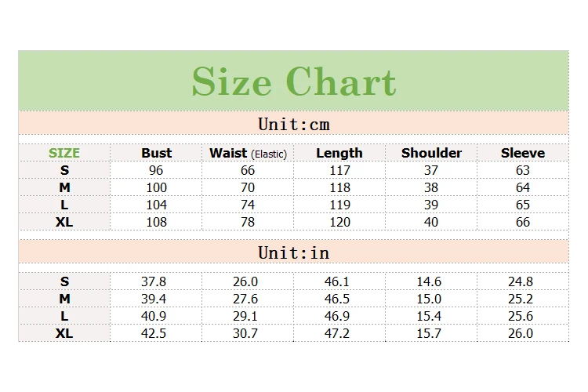Viewport: 588px width, 392px height.
Task: Click the inch Length value 47.2
Action: [337, 333]
